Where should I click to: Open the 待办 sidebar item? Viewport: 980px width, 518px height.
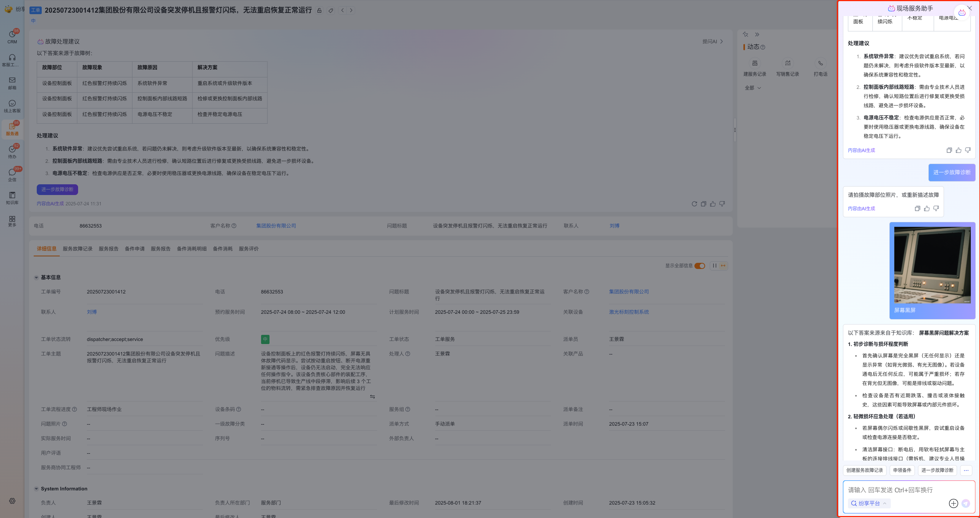tap(12, 152)
